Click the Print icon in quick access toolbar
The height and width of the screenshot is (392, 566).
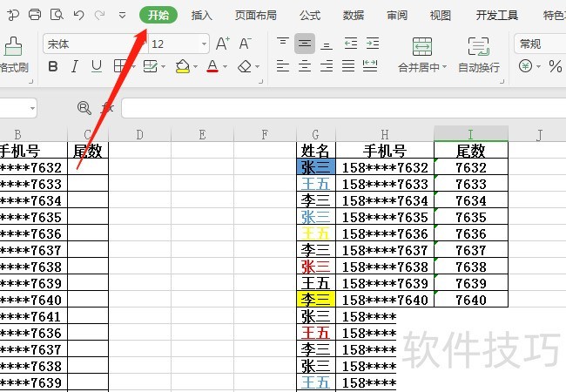point(35,15)
